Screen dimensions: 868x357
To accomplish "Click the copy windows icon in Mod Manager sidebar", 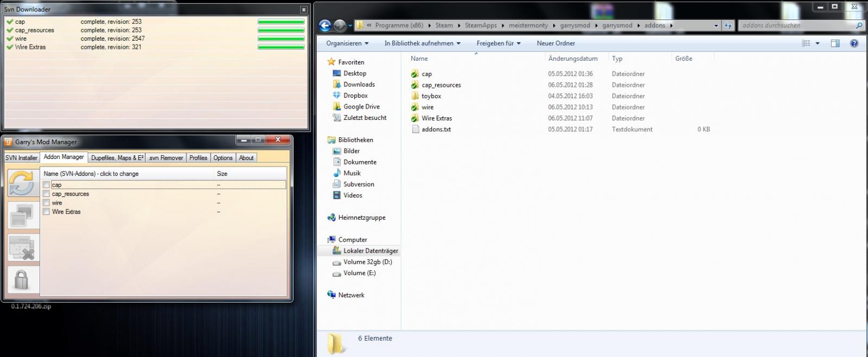I will 21,215.
